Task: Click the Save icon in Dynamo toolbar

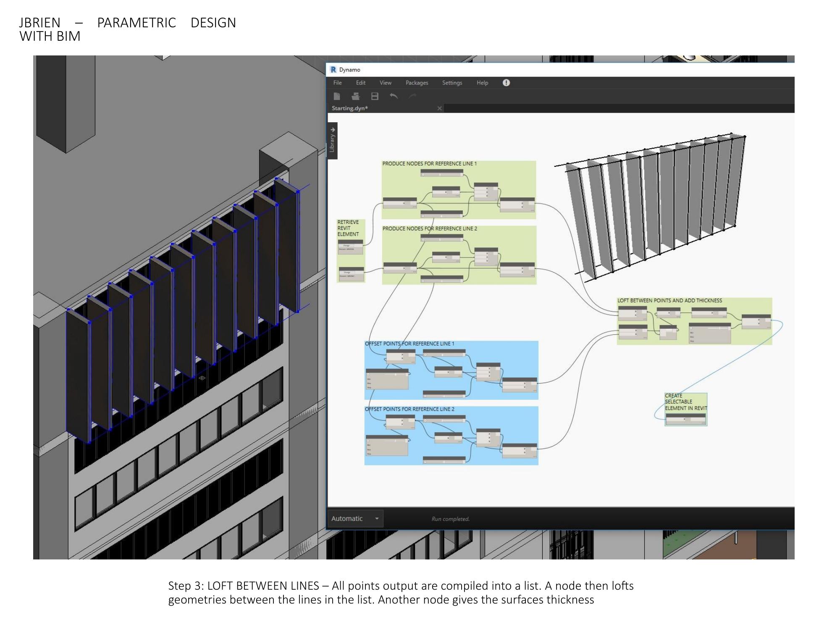Action: 375,97
